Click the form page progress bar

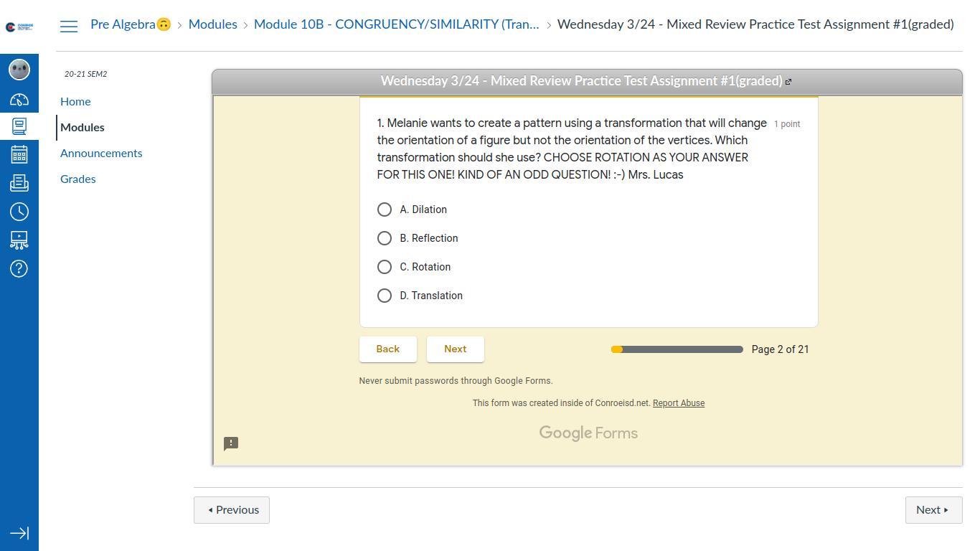pos(677,349)
